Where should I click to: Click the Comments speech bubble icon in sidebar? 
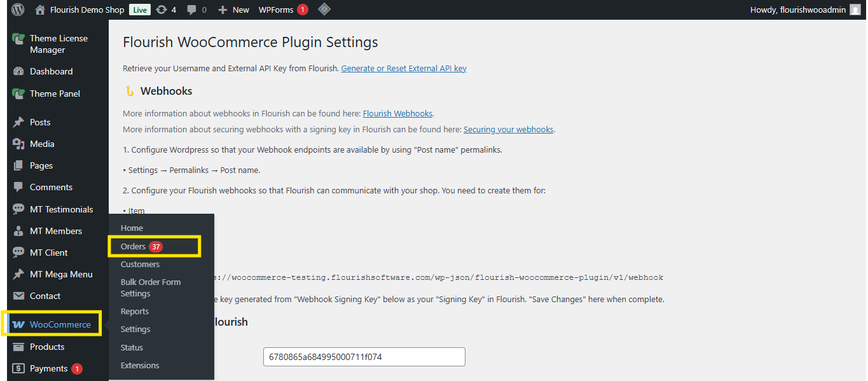(18, 187)
